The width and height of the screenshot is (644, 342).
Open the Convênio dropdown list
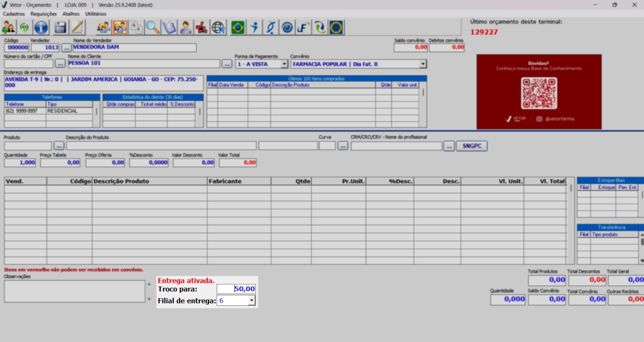(x=423, y=64)
